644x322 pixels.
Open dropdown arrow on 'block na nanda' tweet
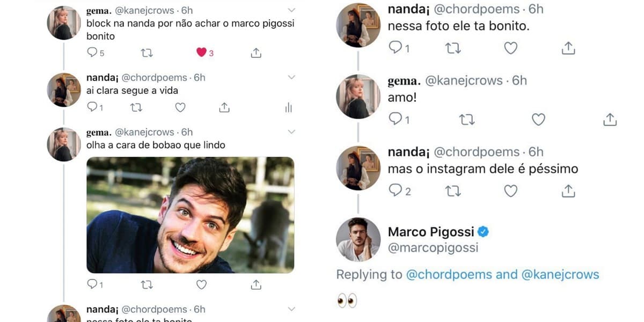coord(291,10)
